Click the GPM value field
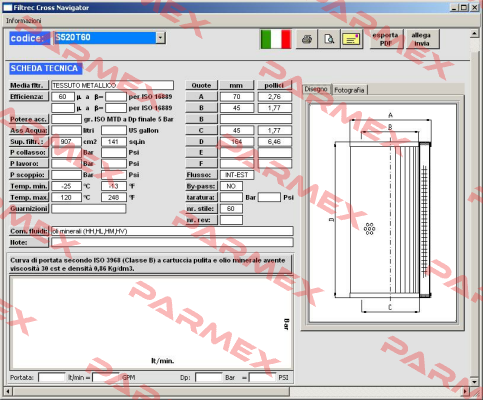 click(106, 377)
